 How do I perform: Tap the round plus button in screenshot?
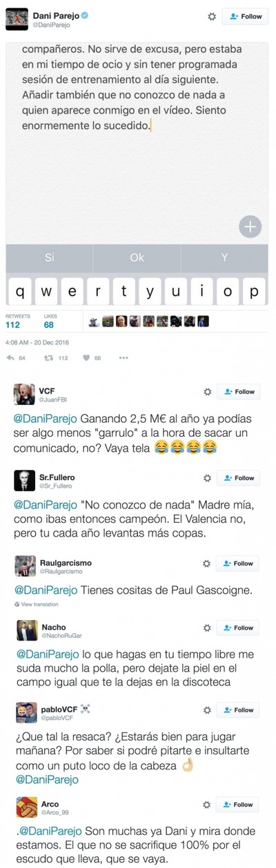pos(250,226)
